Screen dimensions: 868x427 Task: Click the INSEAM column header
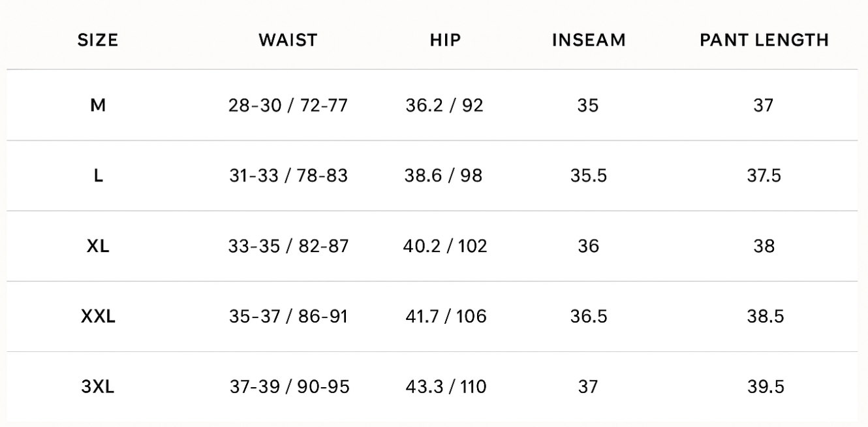pos(589,40)
